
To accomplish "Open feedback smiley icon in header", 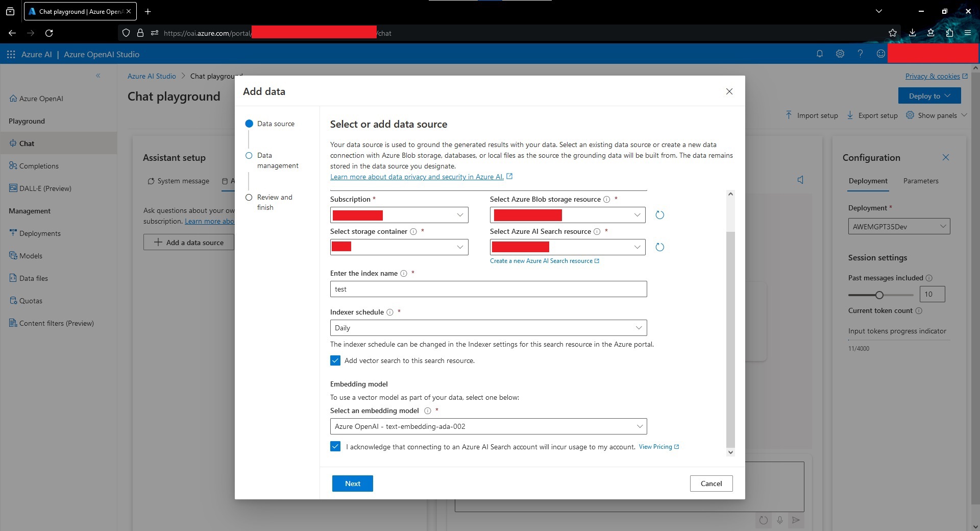I will (881, 54).
